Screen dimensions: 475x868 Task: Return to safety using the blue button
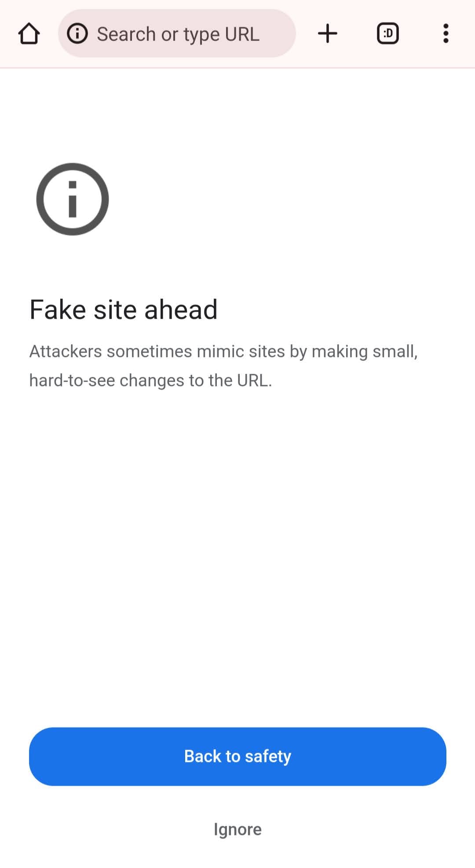pyautogui.click(x=237, y=756)
